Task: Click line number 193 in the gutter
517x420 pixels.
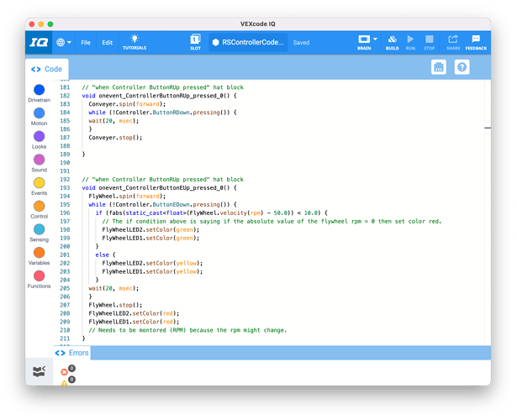Action: (65, 188)
